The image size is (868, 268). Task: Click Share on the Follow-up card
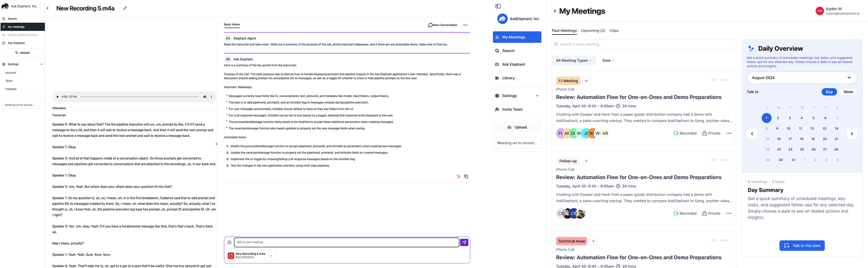(x=720, y=160)
